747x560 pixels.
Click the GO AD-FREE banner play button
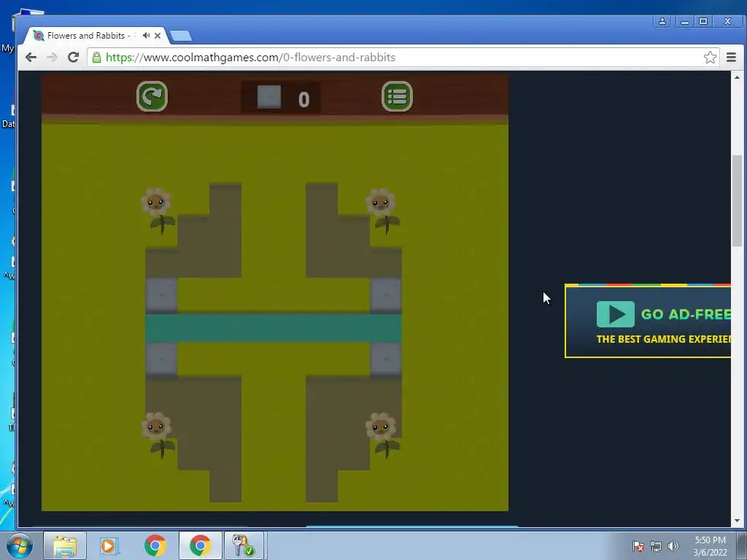pyautogui.click(x=616, y=314)
